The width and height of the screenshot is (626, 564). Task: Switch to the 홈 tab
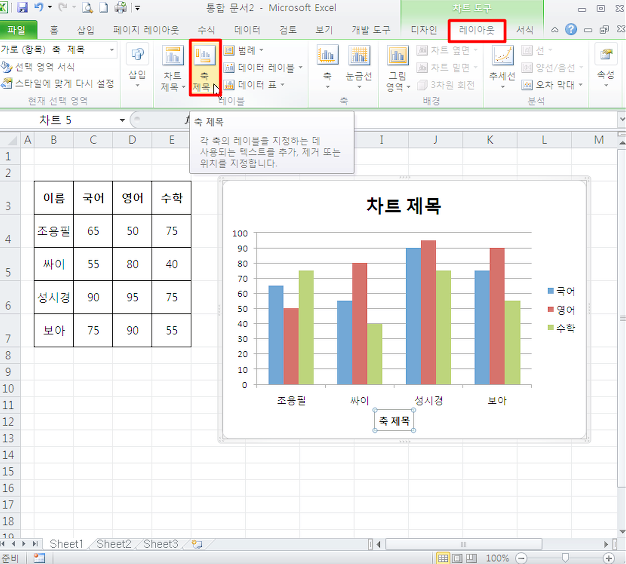pyautogui.click(x=54, y=30)
